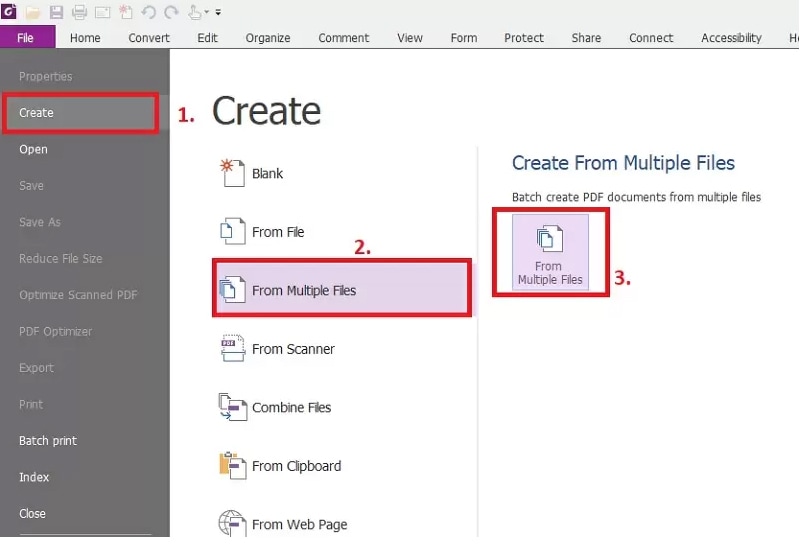Open the Comment tab
800x544 pixels.
point(343,38)
